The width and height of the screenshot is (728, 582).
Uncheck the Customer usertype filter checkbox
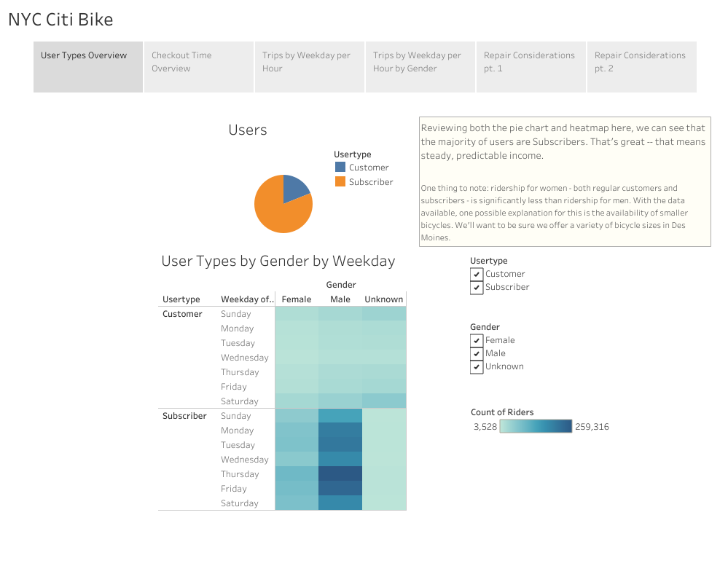click(477, 275)
